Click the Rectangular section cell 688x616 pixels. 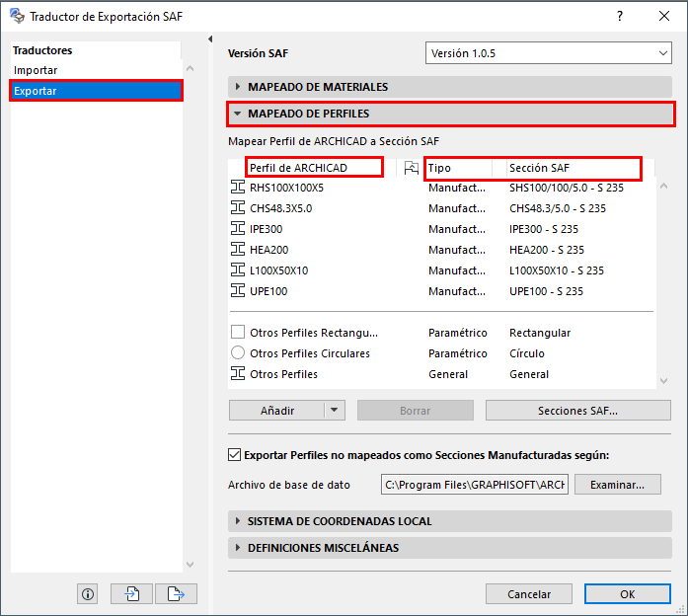point(540,333)
